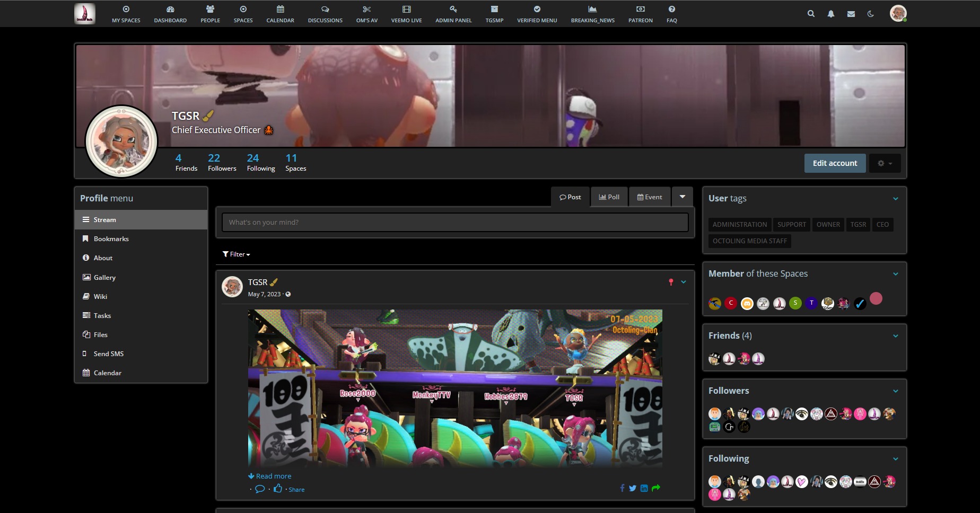980x513 pixels.
Task: Open the account settings gear dropdown
Action: tap(885, 163)
